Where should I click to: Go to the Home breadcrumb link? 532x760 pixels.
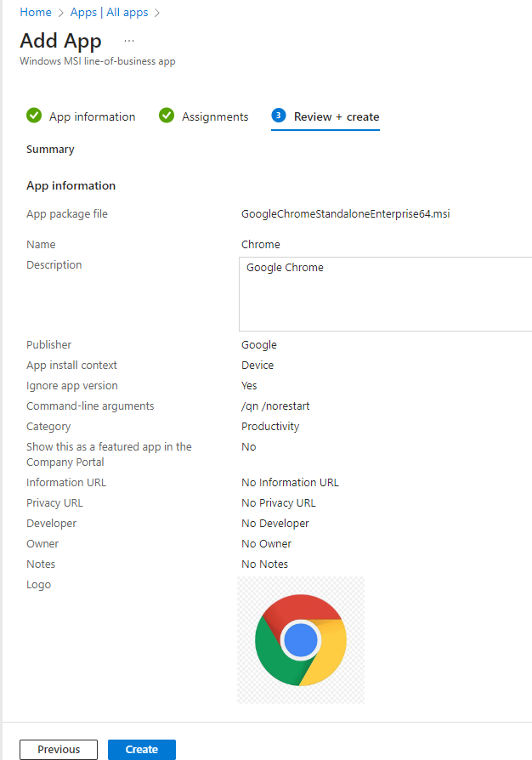click(35, 13)
